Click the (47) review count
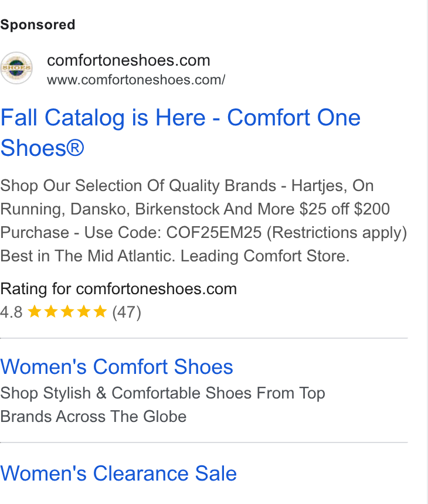The height and width of the screenshot is (504, 428). tap(127, 312)
